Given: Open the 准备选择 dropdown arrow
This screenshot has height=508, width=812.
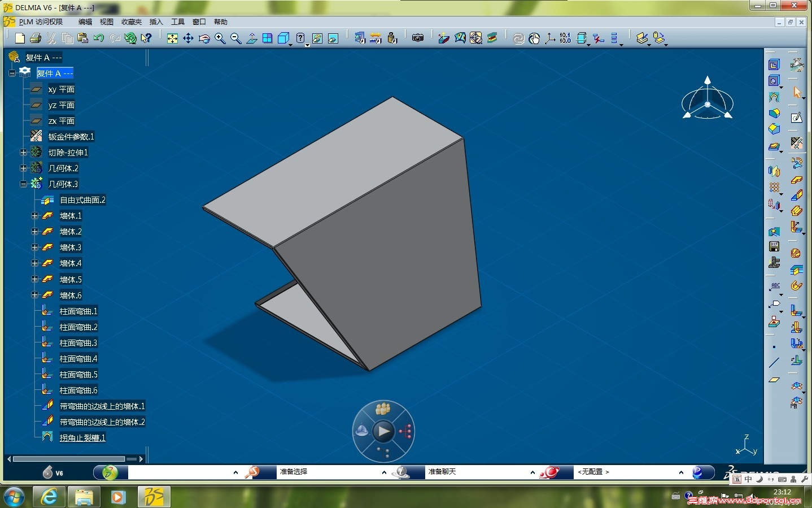Looking at the screenshot, I should click(x=384, y=472).
